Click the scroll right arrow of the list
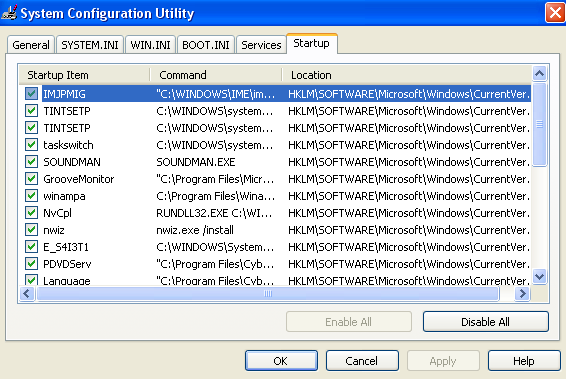 click(x=522, y=293)
